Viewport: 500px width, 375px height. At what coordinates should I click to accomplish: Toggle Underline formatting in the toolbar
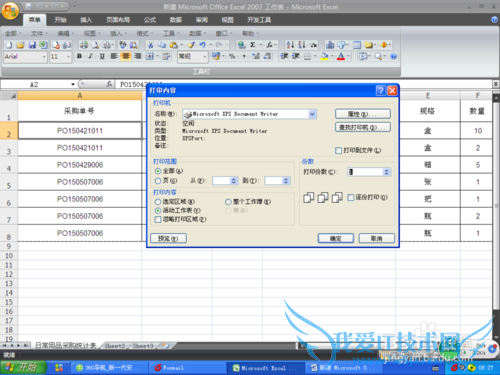(x=102, y=56)
